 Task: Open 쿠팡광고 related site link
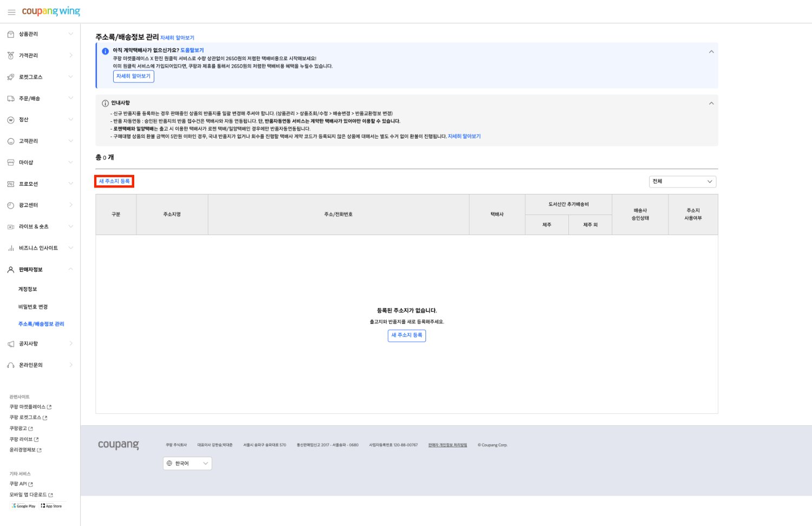click(x=21, y=428)
